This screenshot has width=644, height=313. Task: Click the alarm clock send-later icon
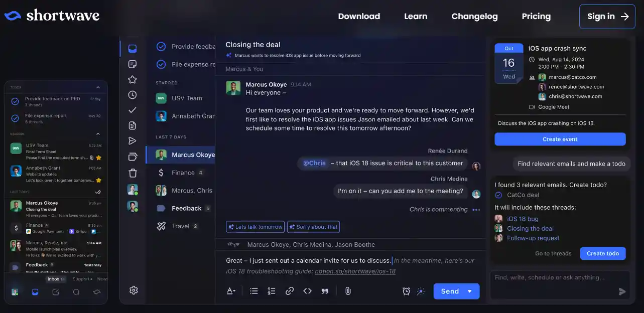pyautogui.click(x=406, y=291)
